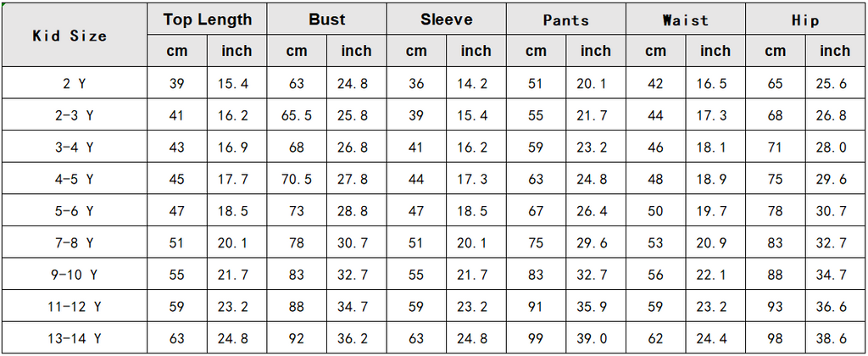Click the Bust column header
The width and height of the screenshot is (868, 356).
point(326,19)
